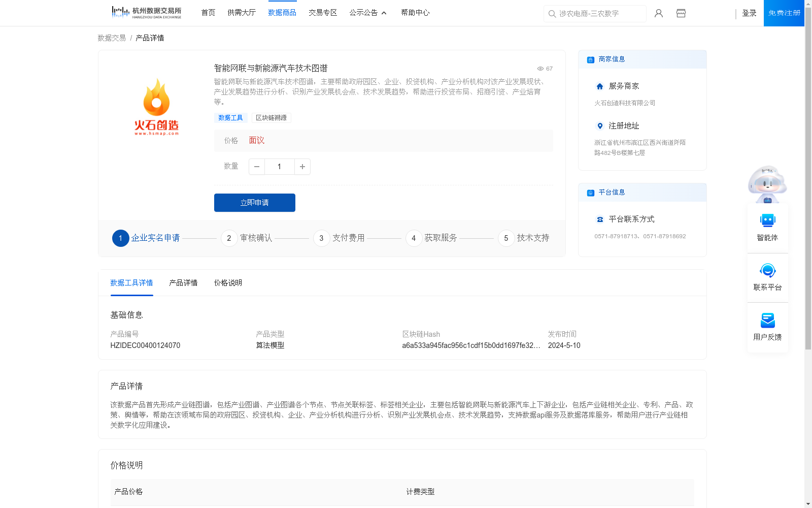Click the 火石创造 product logo thumbnail
812x508 pixels.
coord(156,107)
